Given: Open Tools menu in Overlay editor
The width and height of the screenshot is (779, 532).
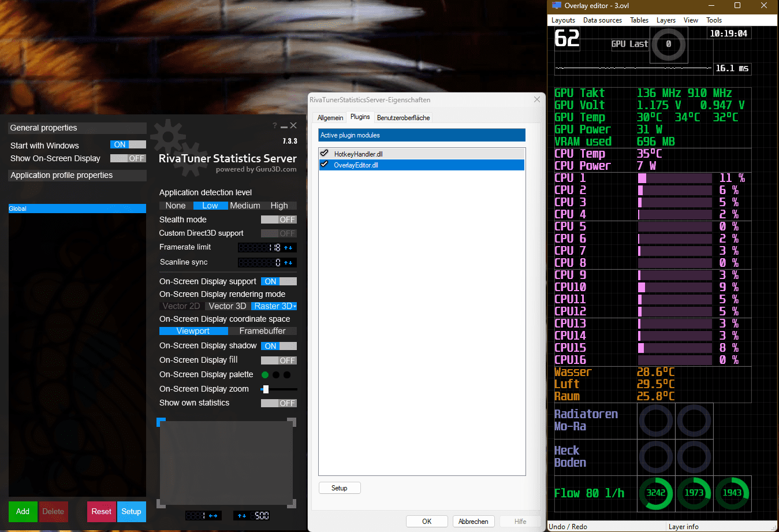Looking at the screenshot, I should point(714,20).
